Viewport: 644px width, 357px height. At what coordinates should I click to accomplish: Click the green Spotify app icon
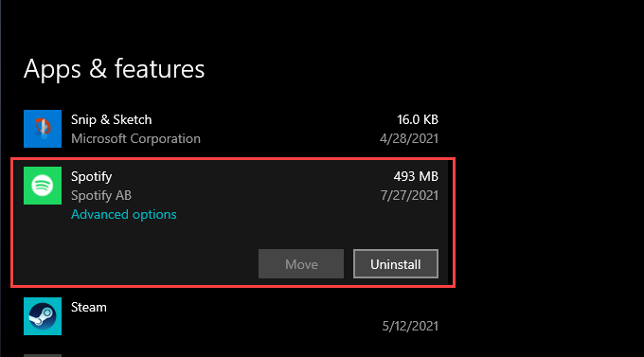(x=43, y=186)
